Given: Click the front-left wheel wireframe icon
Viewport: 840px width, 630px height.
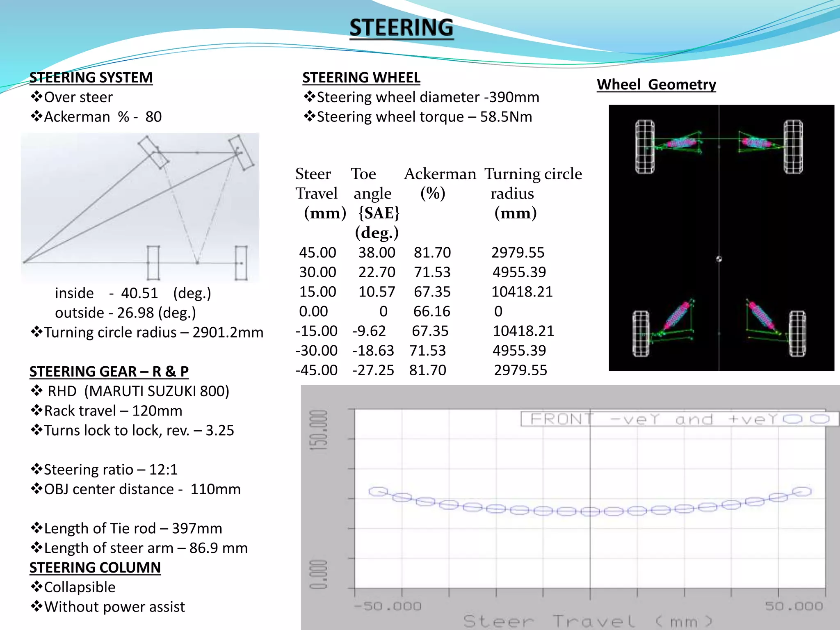Looking at the screenshot, I should tap(644, 147).
